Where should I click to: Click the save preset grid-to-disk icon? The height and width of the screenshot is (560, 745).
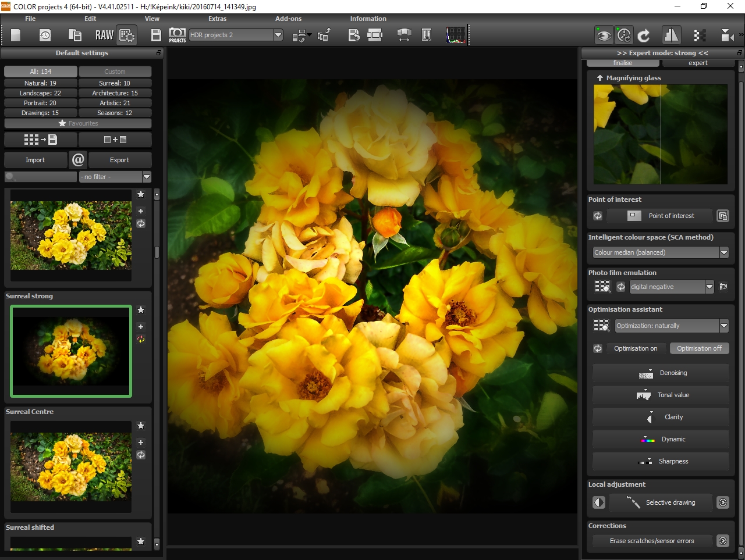coord(41,140)
